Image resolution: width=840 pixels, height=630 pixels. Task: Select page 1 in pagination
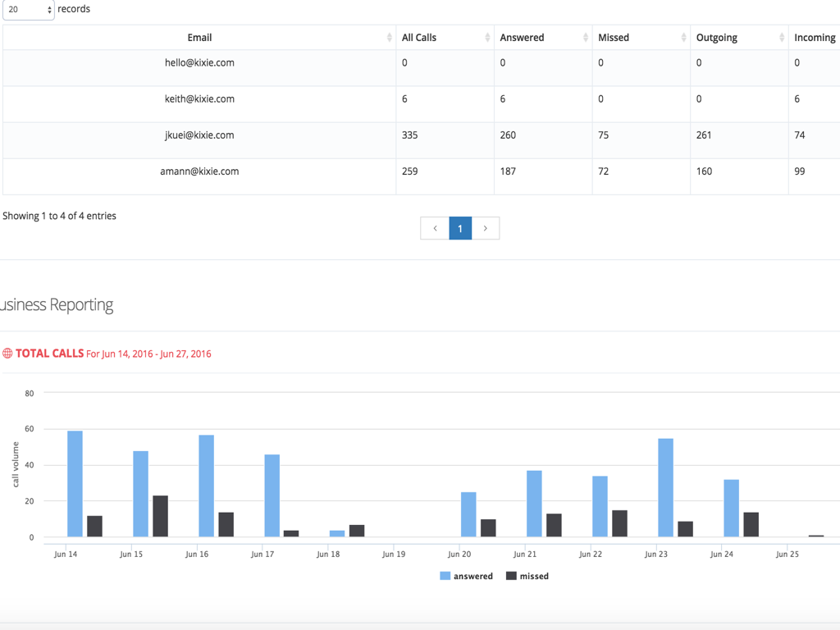click(460, 228)
